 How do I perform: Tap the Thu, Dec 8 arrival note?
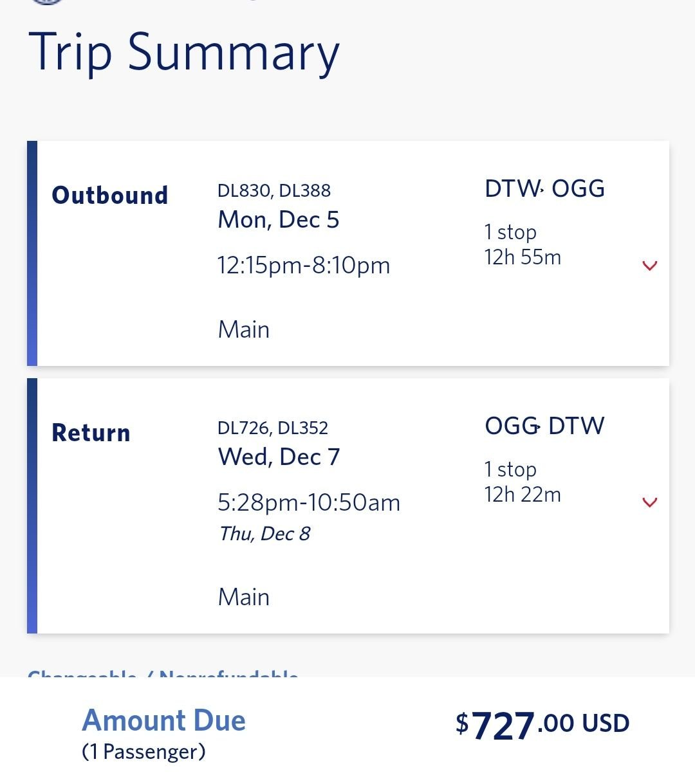(264, 534)
